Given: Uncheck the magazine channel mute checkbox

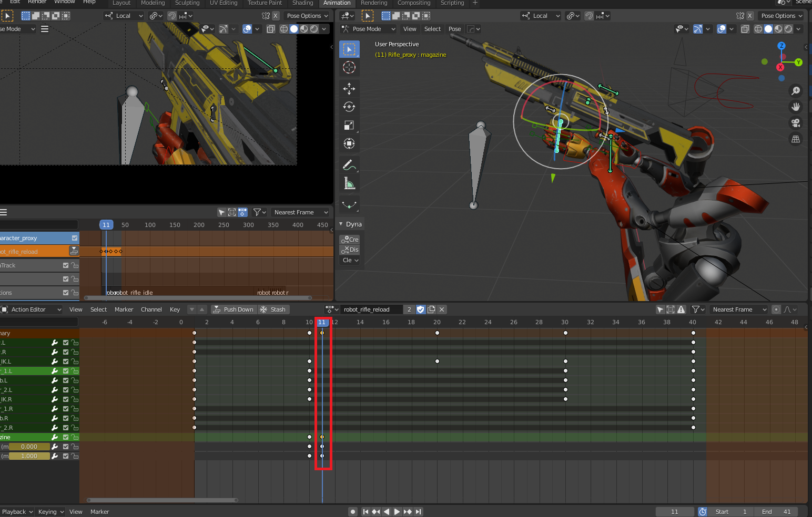Looking at the screenshot, I should pyautogui.click(x=66, y=437).
